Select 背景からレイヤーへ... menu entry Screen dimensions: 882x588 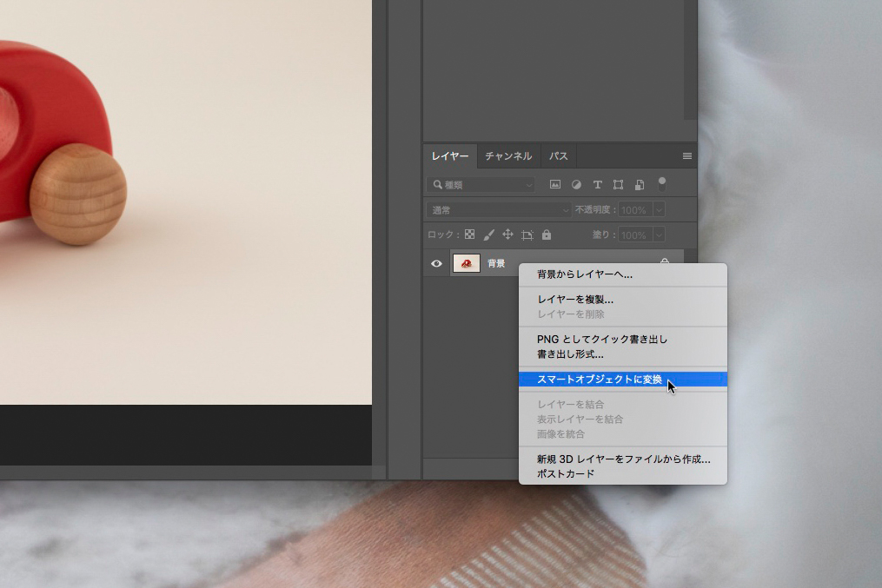point(585,274)
